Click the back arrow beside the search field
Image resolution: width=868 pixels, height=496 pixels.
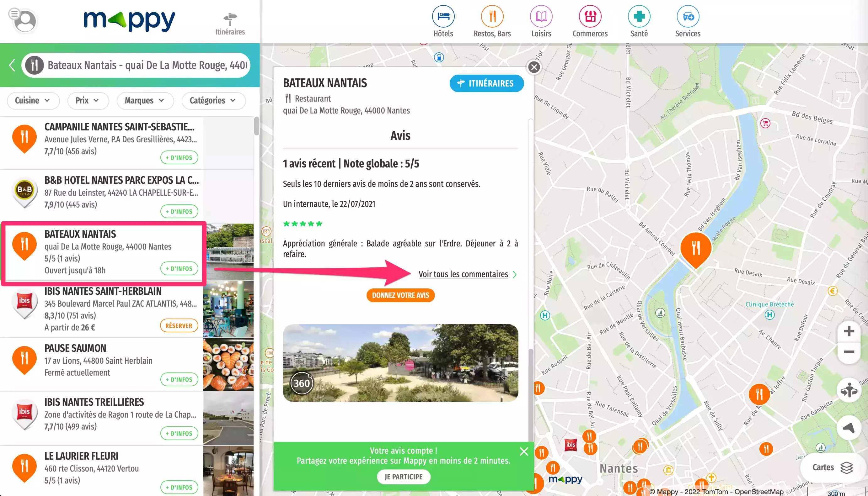12,65
